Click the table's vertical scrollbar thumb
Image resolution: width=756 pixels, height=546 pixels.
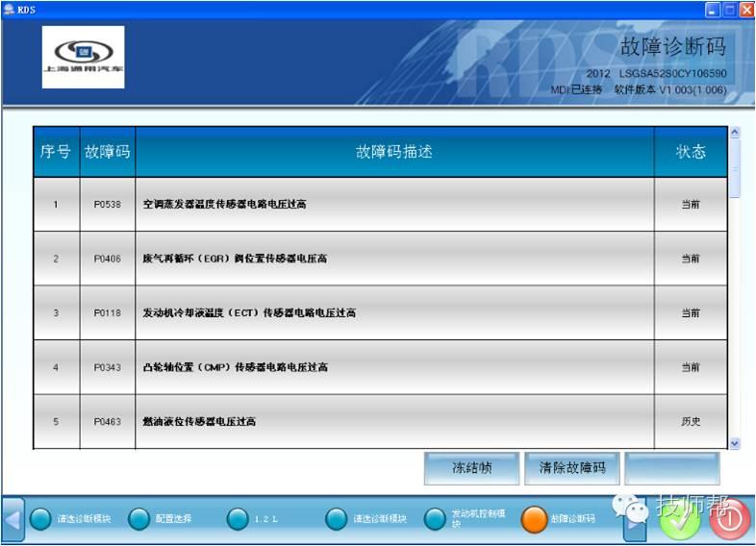[735, 167]
